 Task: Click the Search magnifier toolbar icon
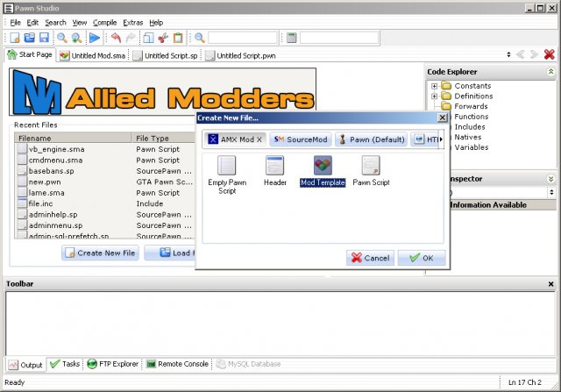pyautogui.click(x=62, y=38)
